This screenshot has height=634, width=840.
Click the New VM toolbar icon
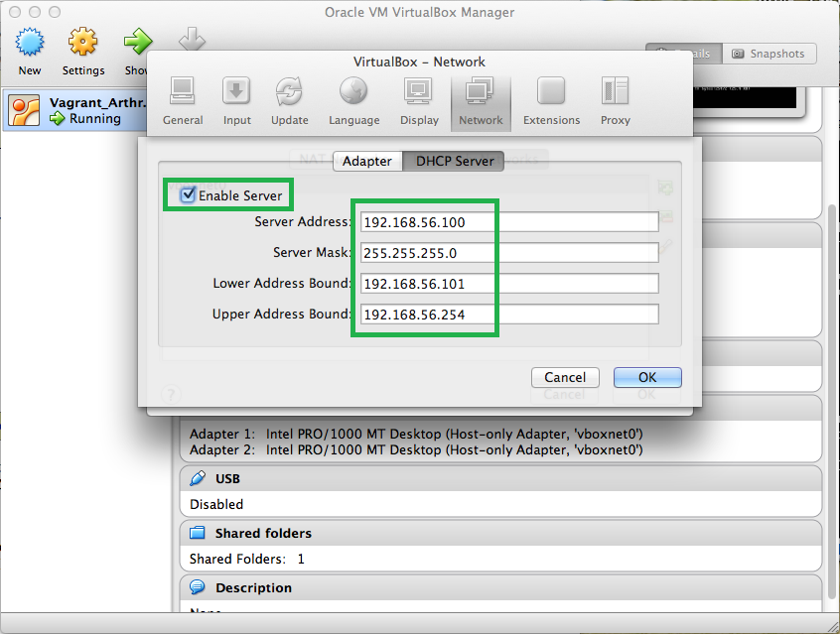click(30, 43)
